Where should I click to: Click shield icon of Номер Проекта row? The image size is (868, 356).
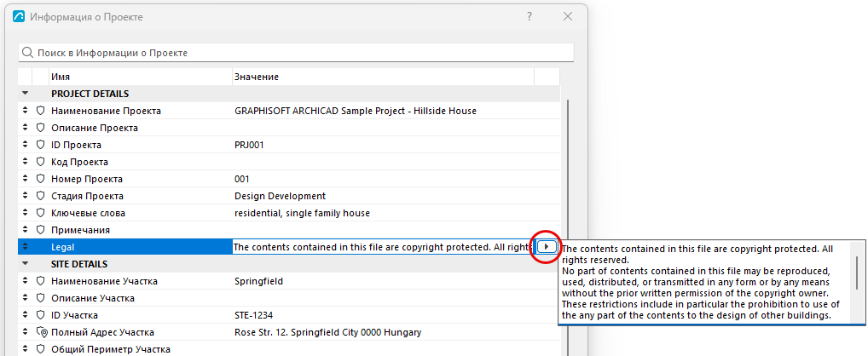point(40,179)
